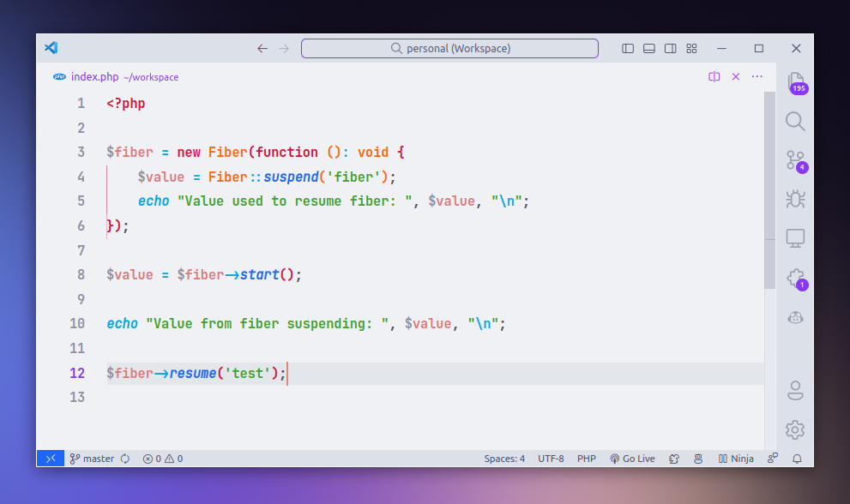Click the start method call on line 8
850x504 pixels.
click(x=259, y=274)
